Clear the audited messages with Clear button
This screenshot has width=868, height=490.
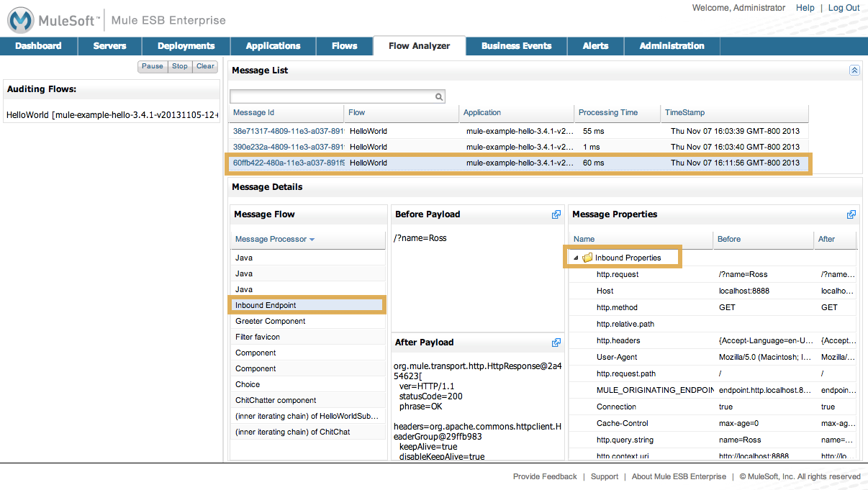(x=205, y=66)
